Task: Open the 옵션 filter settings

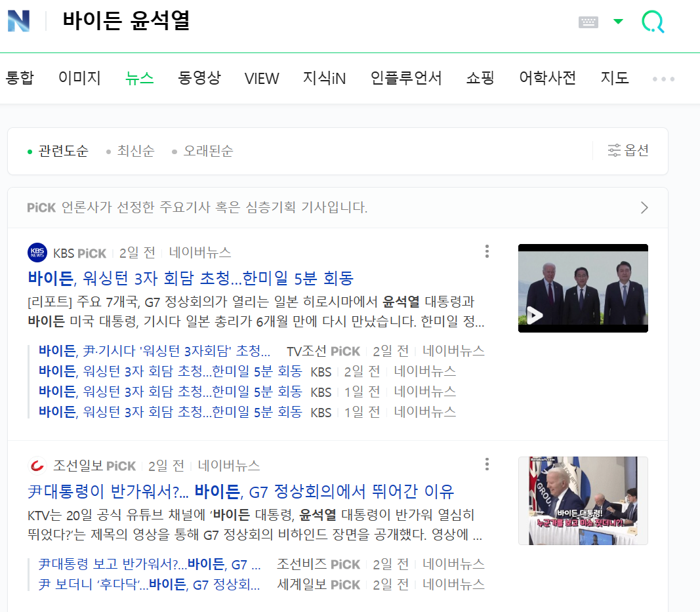Action: [x=628, y=150]
